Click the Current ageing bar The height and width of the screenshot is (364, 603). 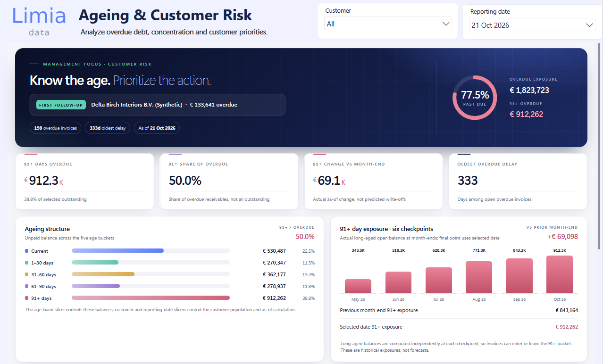tap(117, 251)
